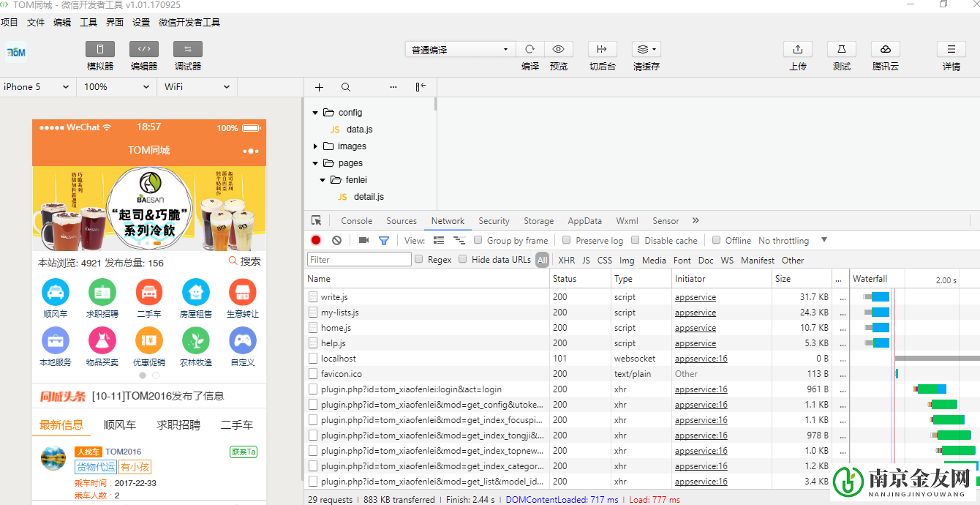This screenshot has height=505, width=980.
Task: Open 腾讯云 cloud icon
Action: click(x=886, y=50)
